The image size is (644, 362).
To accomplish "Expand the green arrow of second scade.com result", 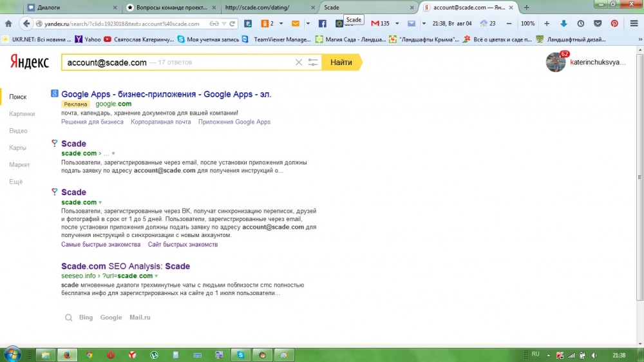I will pyautogui.click(x=100, y=202).
